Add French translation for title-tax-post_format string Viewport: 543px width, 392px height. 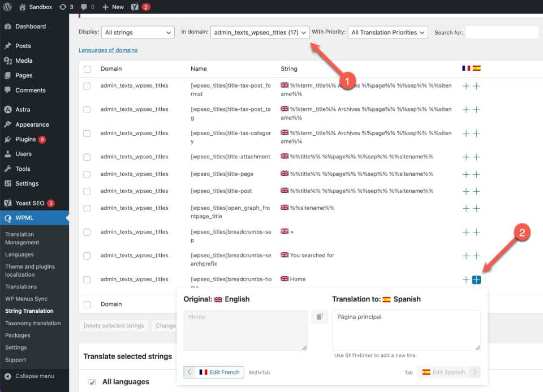[x=466, y=86]
